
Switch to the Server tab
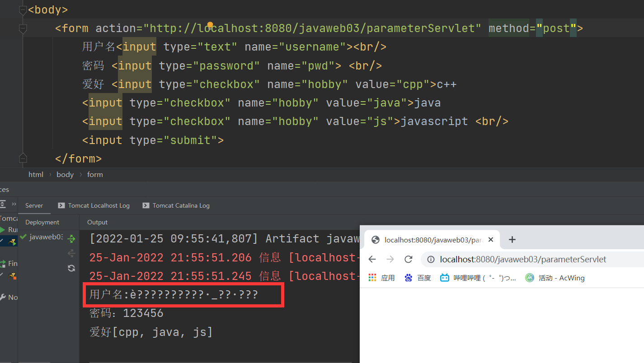[x=34, y=205]
